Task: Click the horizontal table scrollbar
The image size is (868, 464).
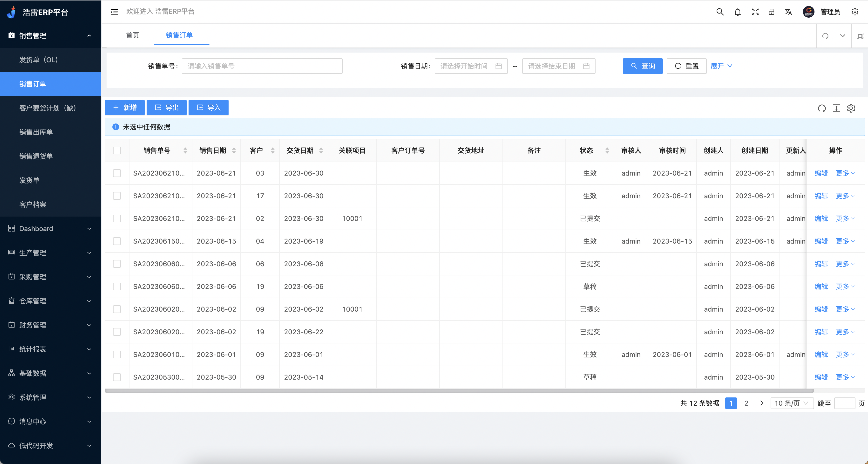Action: (459, 391)
